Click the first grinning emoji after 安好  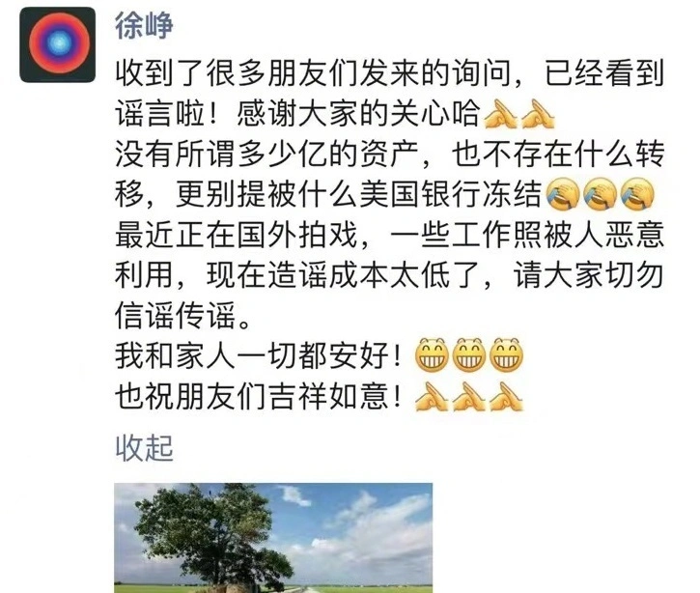click(x=432, y=355)
